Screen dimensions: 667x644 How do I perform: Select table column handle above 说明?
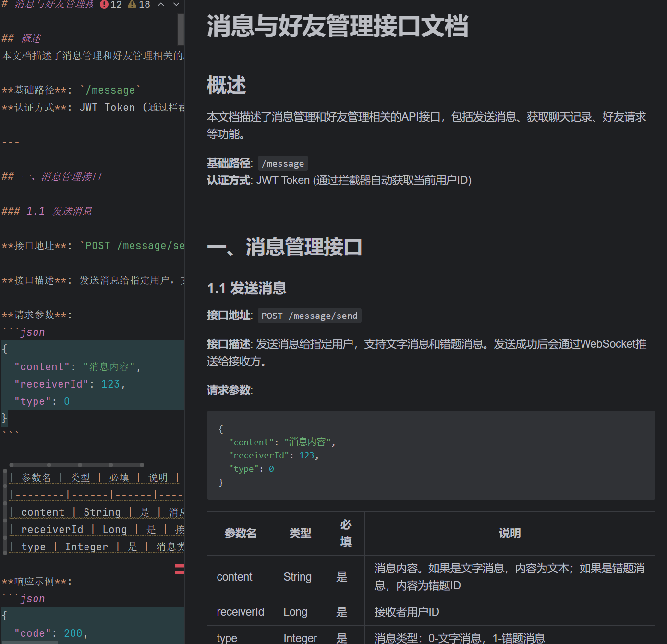(x=127, y=465)
